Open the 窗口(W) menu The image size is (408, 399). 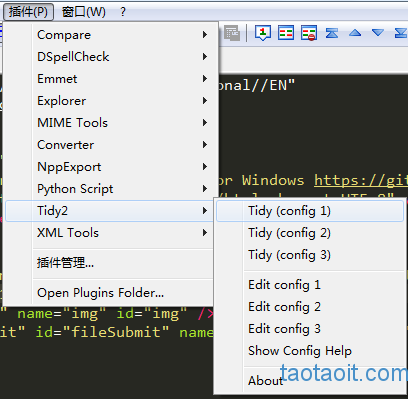point(84,12)
